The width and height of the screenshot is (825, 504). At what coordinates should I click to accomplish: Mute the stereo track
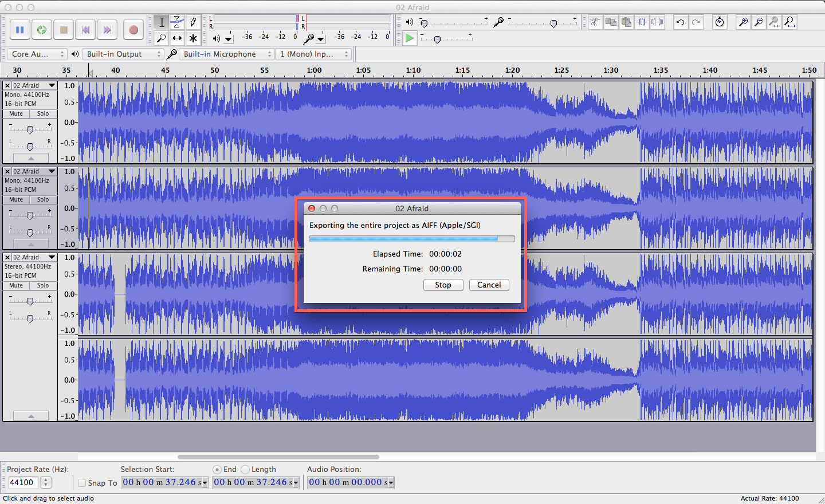(x=16, y=285)
